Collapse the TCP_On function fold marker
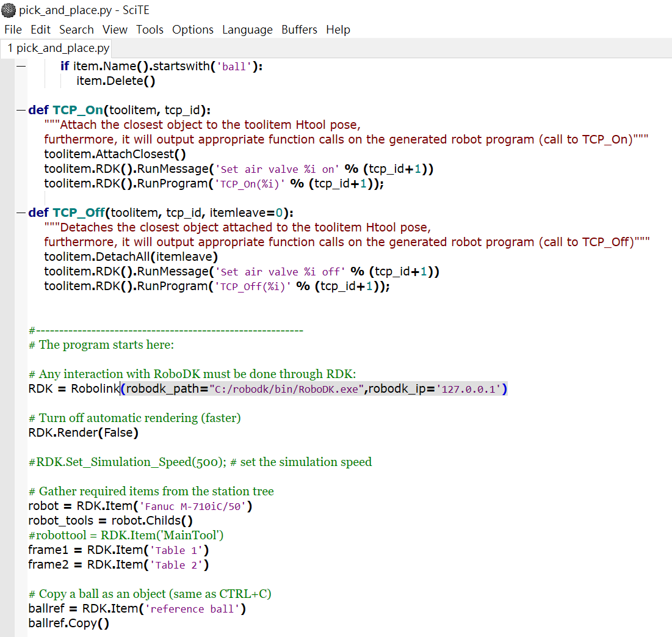The image size is (672, 637). [x=21, y=111]
